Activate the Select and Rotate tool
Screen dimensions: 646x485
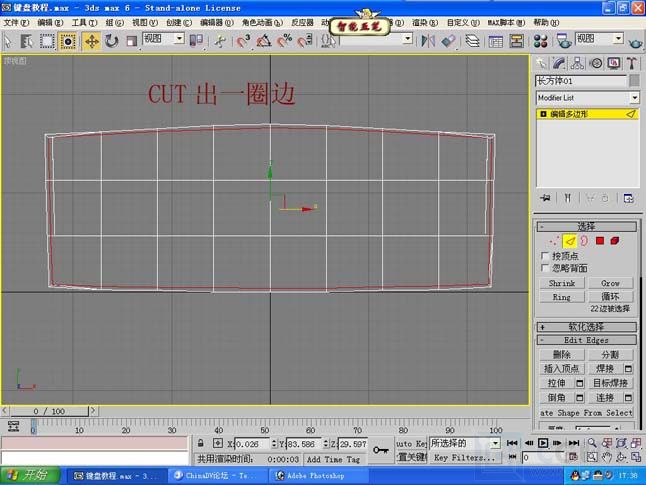point(111,41)
